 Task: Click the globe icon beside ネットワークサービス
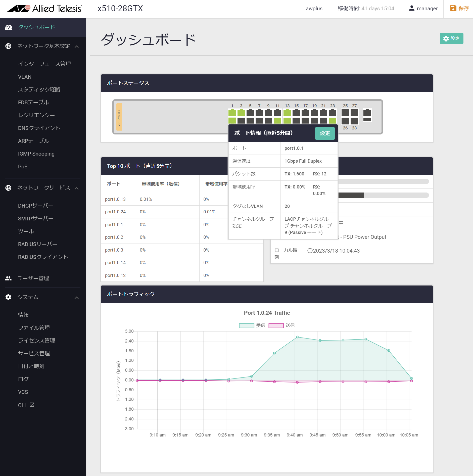coord(8,188)
